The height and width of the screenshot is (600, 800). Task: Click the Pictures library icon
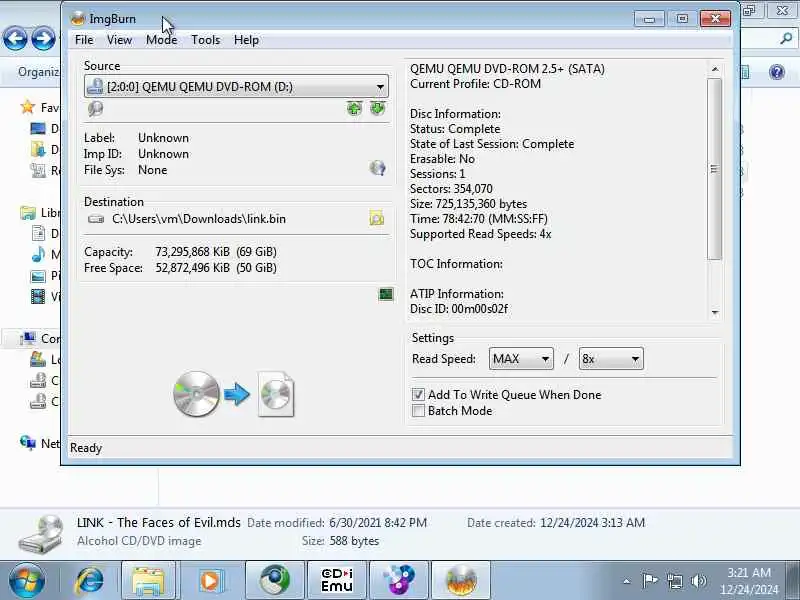click(38, 276)
